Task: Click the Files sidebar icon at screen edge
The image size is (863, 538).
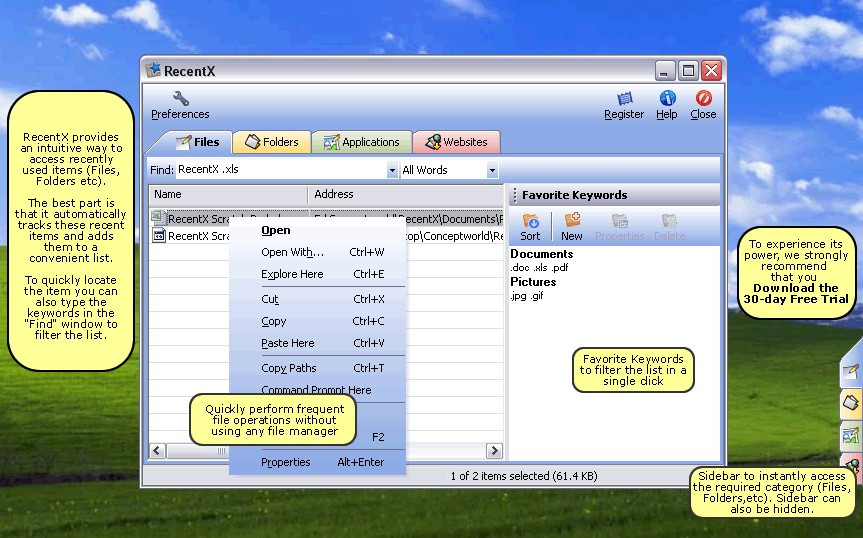Action: [x=851, y=372]
